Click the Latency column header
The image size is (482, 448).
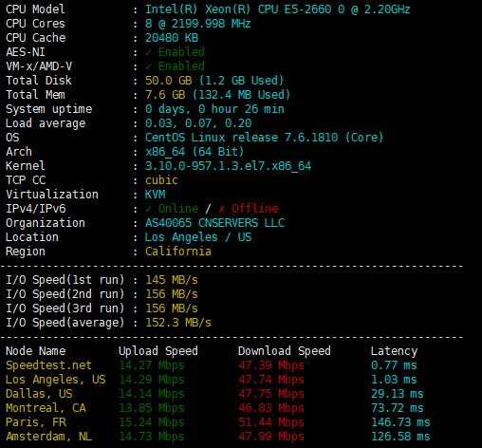pos(394,351)
